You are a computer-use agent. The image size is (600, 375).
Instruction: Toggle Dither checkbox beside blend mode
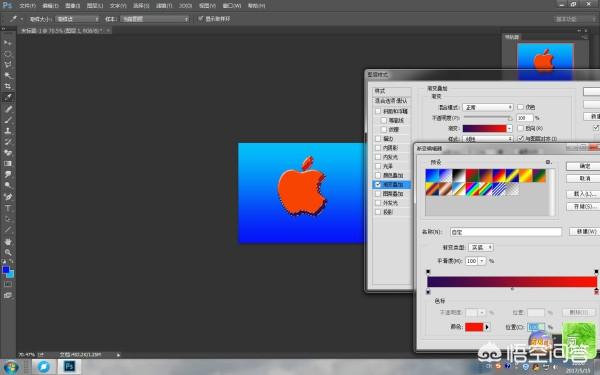[520, 107]
